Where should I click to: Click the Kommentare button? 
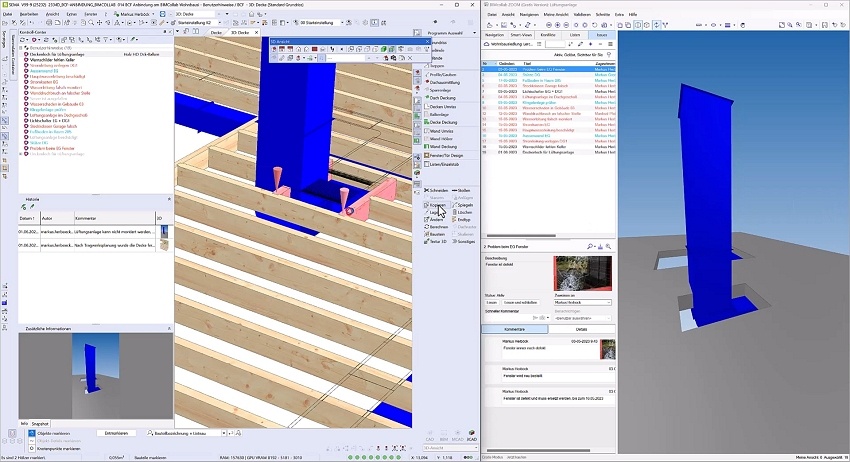click(x=514, y=329)
